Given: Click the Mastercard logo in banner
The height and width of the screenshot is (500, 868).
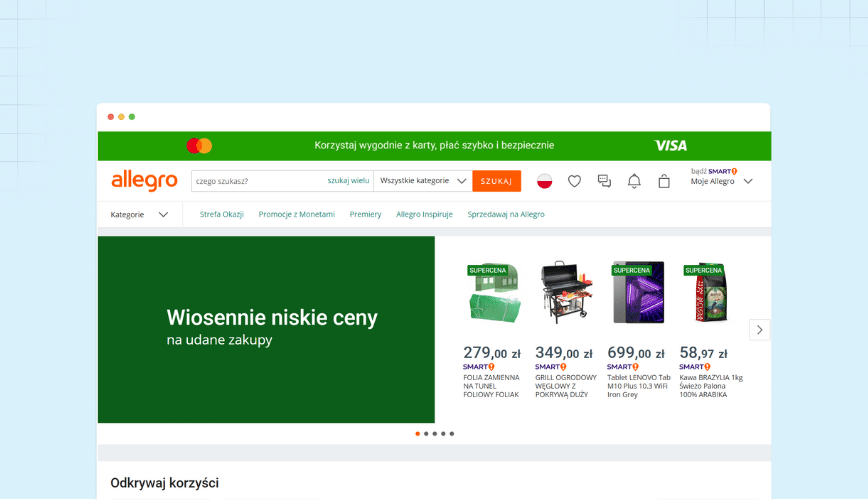Looking at the screenshot, I should (x=199, y=146).
